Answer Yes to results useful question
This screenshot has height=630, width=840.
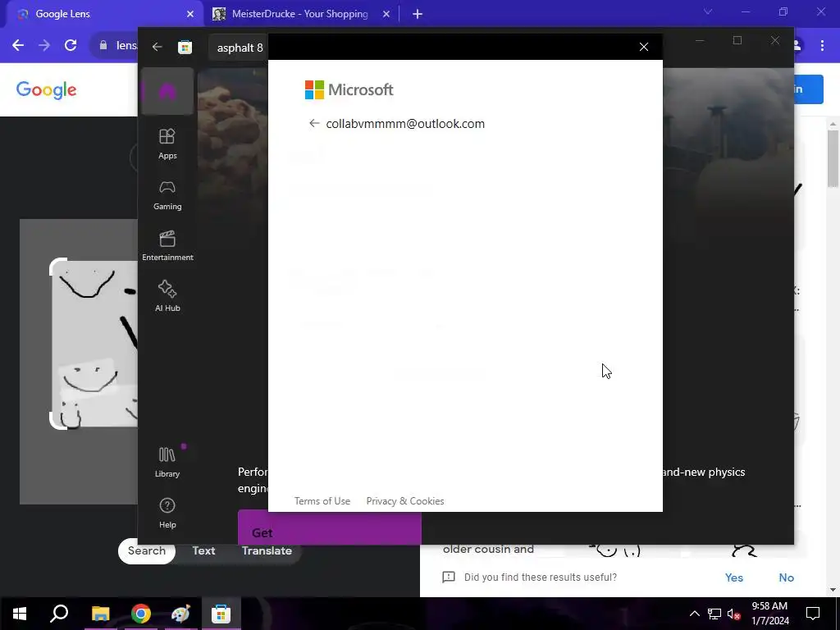734,577
